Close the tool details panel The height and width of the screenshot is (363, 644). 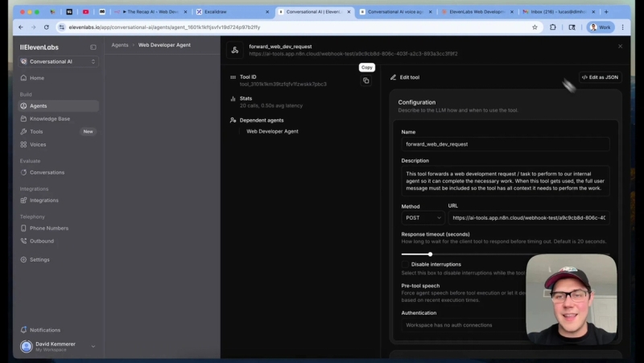pos(620,47)
